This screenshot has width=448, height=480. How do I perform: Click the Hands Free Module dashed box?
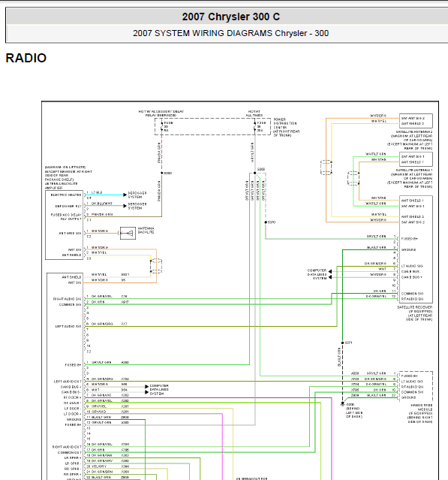(x=416, y=386)
